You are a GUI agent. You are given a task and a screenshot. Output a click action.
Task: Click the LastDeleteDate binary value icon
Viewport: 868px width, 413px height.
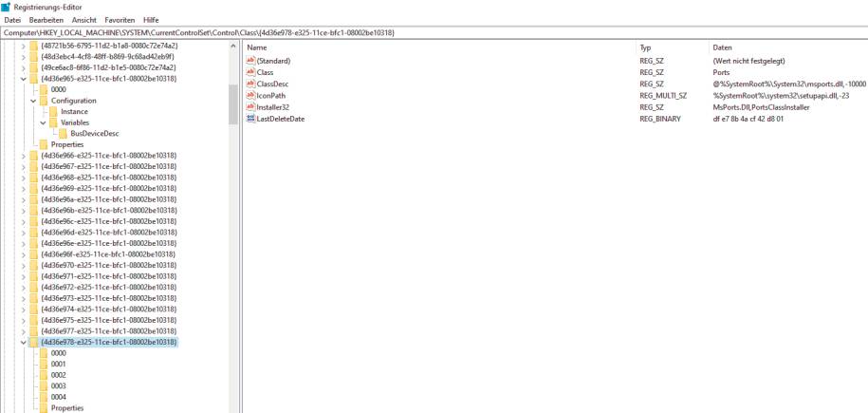(x=250, y=120)
